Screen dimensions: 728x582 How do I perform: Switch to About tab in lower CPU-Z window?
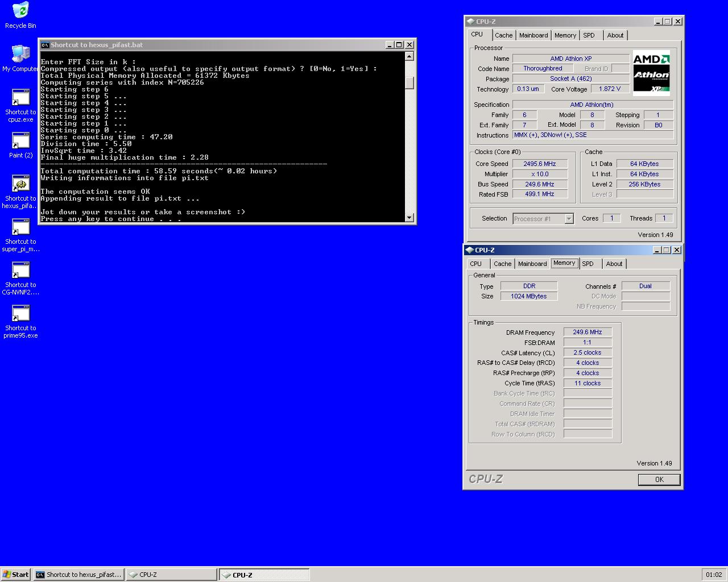pyautogui.click(x=614, y=264)
